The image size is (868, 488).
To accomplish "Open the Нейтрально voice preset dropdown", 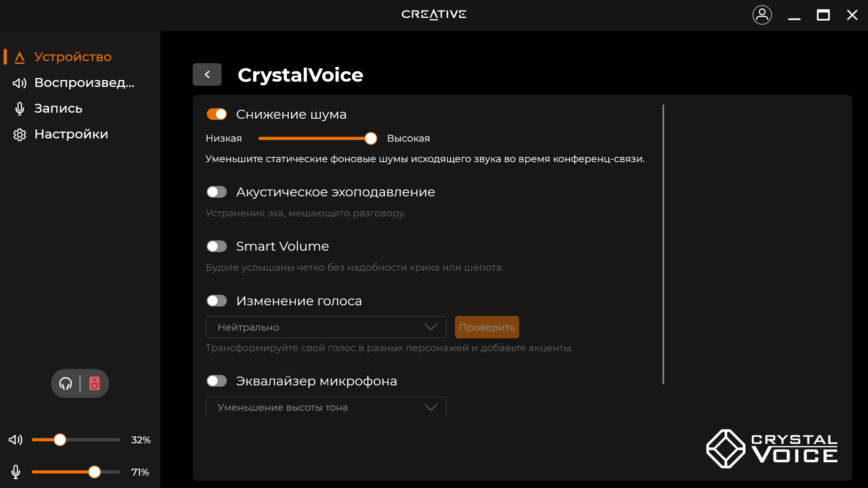I will tap(326, 327).
